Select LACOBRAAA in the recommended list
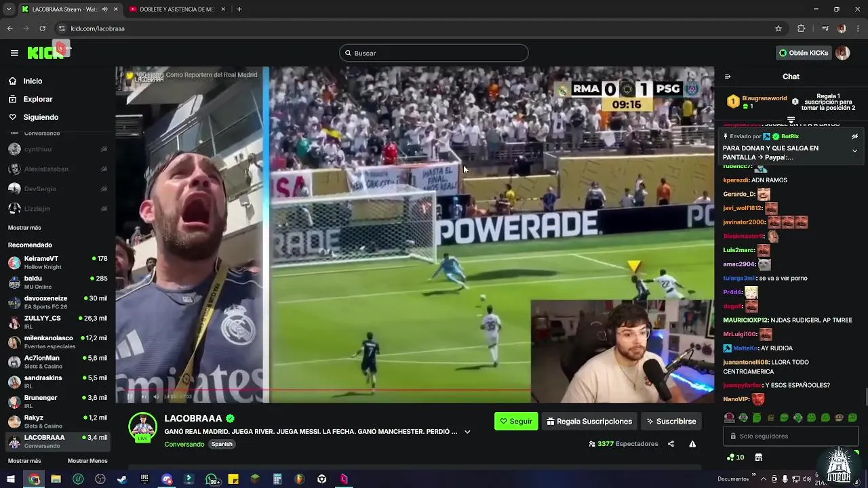This screenshot has height=488, width=868. pyautogui.click(x=58, y=441)
